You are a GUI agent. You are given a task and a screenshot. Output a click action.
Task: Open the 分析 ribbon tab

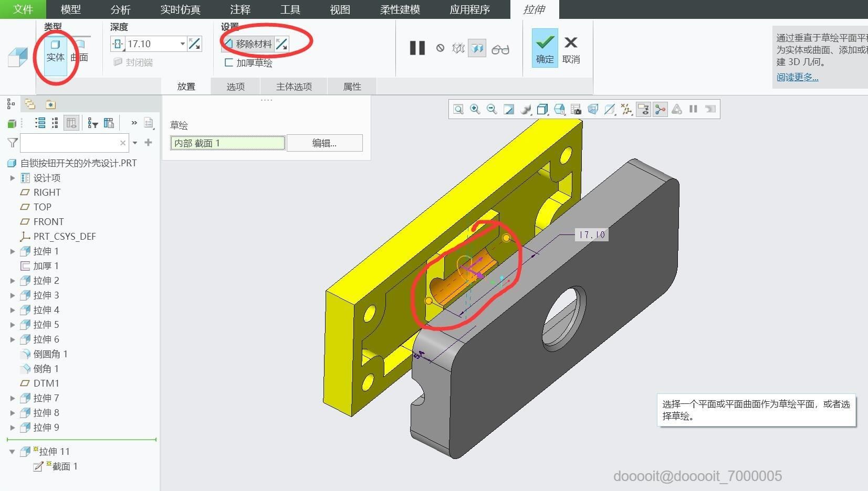click(120, 9)
